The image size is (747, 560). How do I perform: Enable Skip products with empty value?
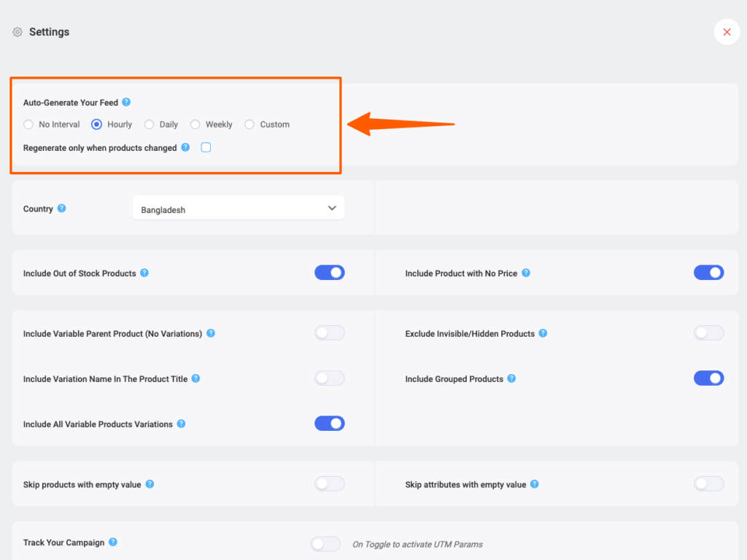click(x=329, y=484)
